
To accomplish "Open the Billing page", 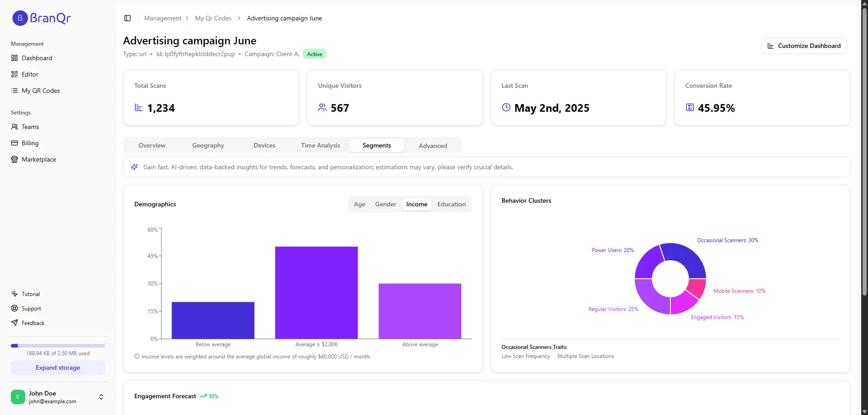I will 30,143.
